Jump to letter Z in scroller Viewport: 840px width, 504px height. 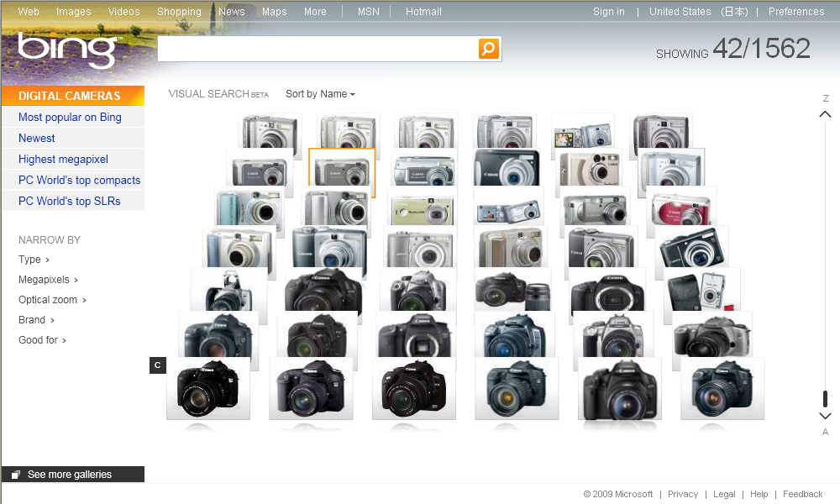(826, 98)
